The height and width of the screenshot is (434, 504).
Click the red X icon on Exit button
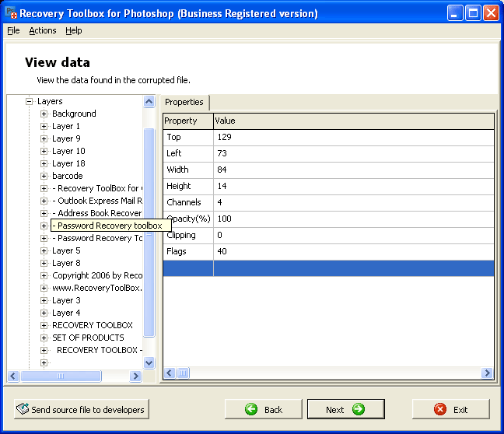click(x=440, y=409)
